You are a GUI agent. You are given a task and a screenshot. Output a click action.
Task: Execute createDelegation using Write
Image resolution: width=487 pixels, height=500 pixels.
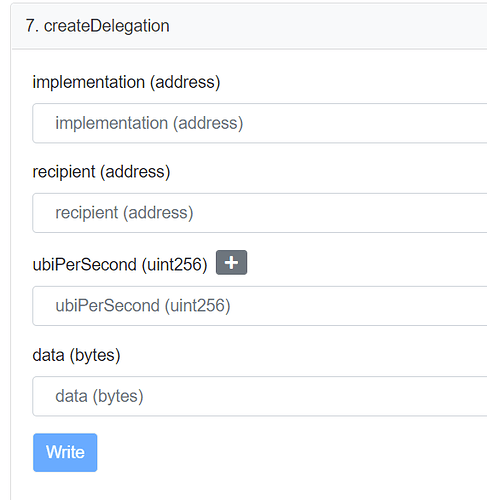tap(65, 452)
